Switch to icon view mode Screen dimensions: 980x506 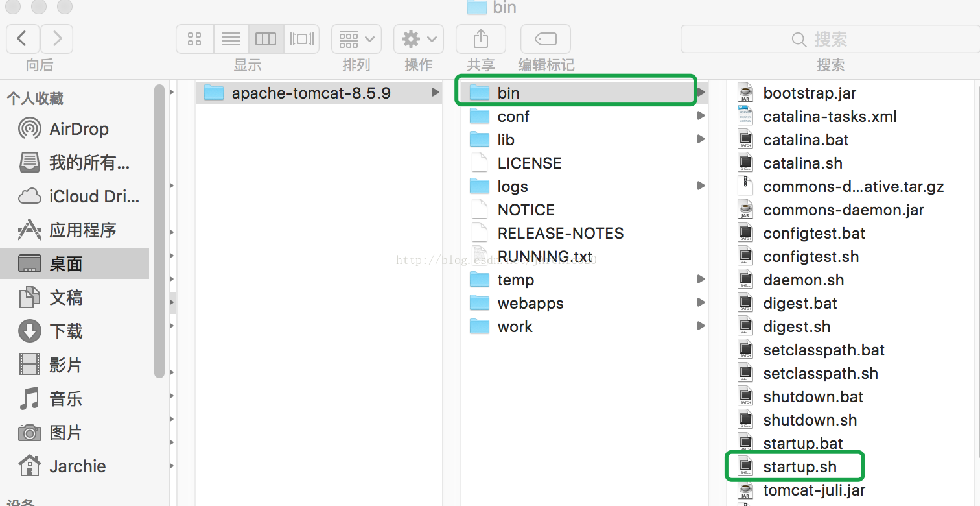(194, 39)
